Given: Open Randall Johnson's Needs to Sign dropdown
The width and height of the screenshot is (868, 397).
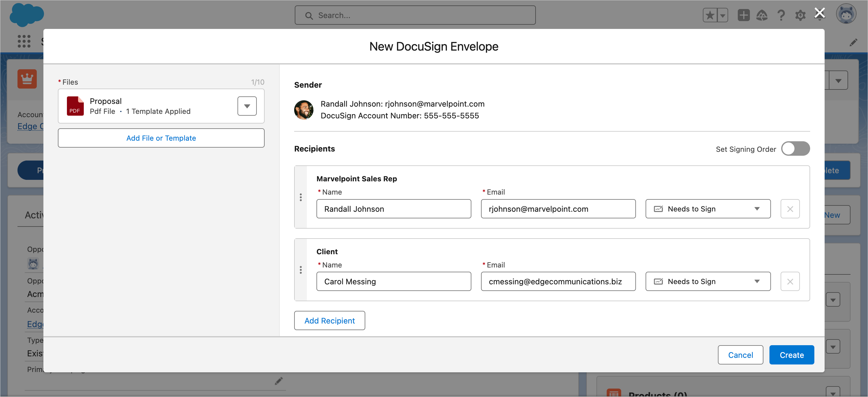Looking at the screenshot, I should pyautogui.click(x=708, y=209).
